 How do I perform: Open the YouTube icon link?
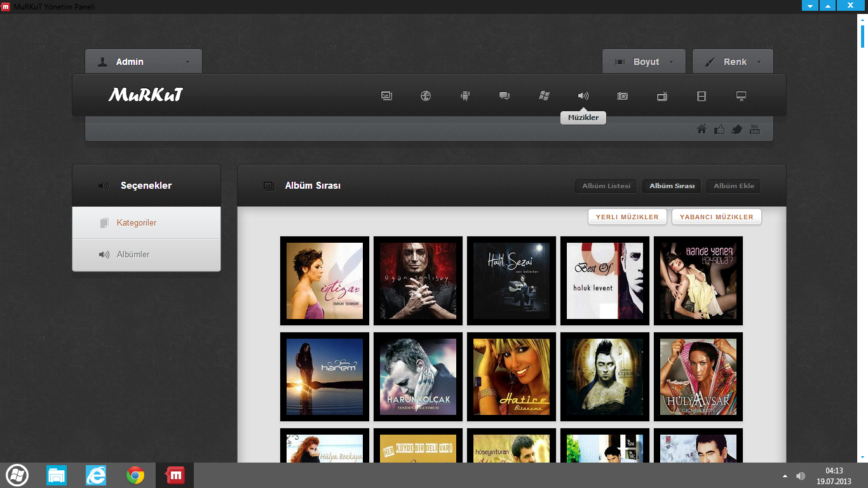point(755,130)
